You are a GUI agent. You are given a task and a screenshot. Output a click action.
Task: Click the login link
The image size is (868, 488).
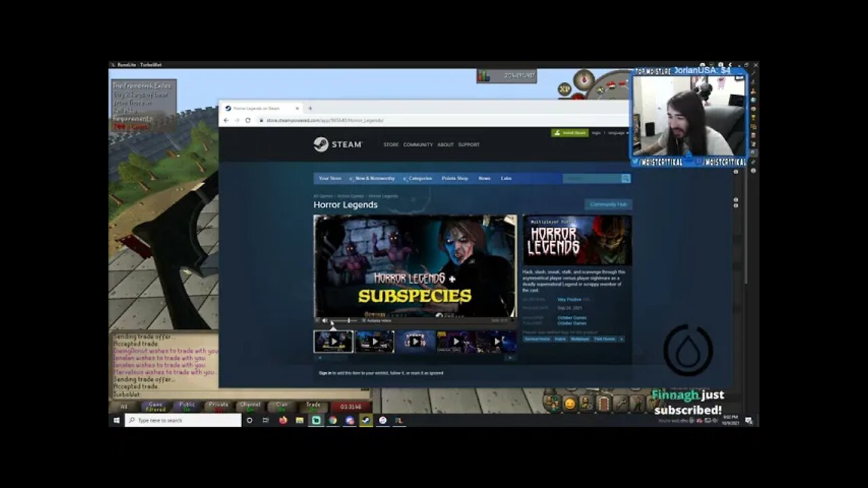pyautogui.click(x=596, y=133)
